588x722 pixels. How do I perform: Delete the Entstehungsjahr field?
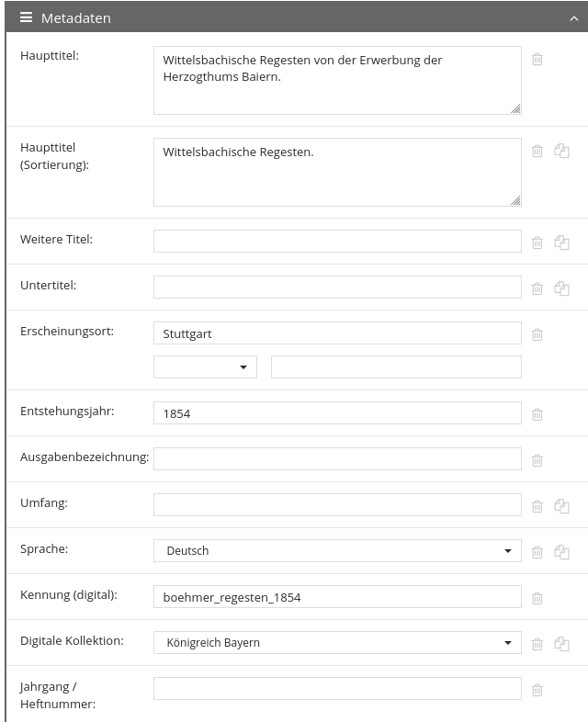[x=537, y=414]
